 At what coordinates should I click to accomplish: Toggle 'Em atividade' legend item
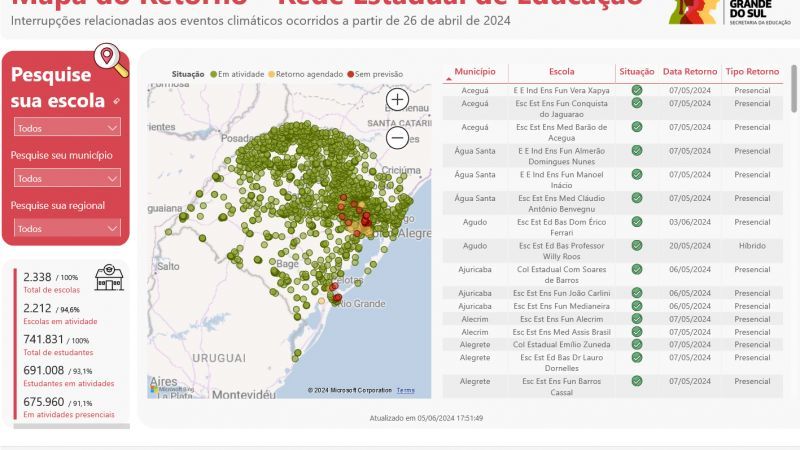click(236, 74)
